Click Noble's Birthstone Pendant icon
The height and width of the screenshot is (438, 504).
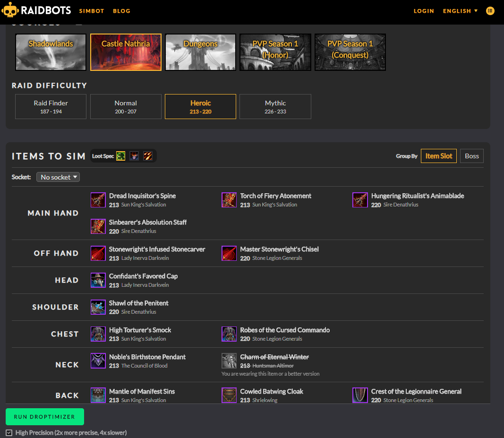(98, 361)
